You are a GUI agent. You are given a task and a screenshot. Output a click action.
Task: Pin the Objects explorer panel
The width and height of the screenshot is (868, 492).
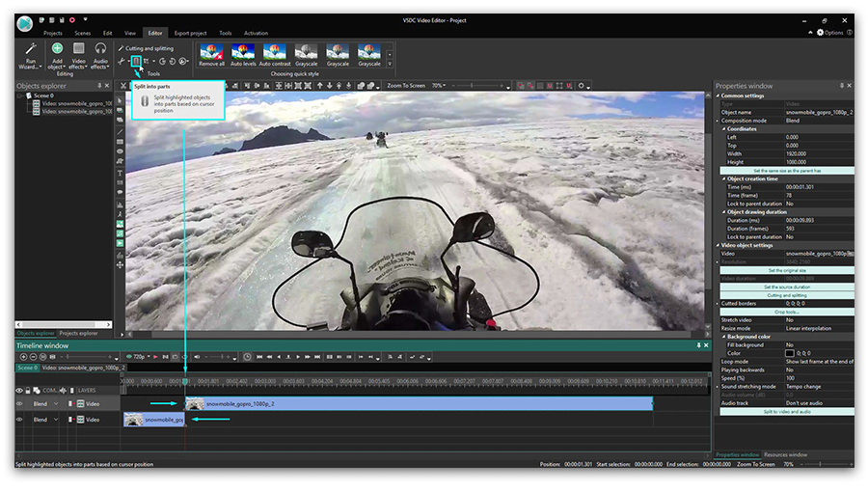[x=99, y=86]
